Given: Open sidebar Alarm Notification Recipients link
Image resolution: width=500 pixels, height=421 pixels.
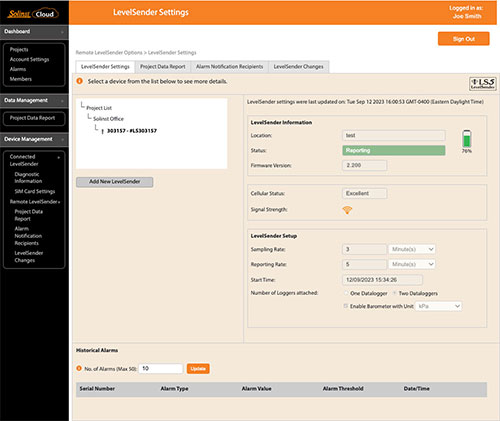Looking at the screenshot, I should 28,236.
